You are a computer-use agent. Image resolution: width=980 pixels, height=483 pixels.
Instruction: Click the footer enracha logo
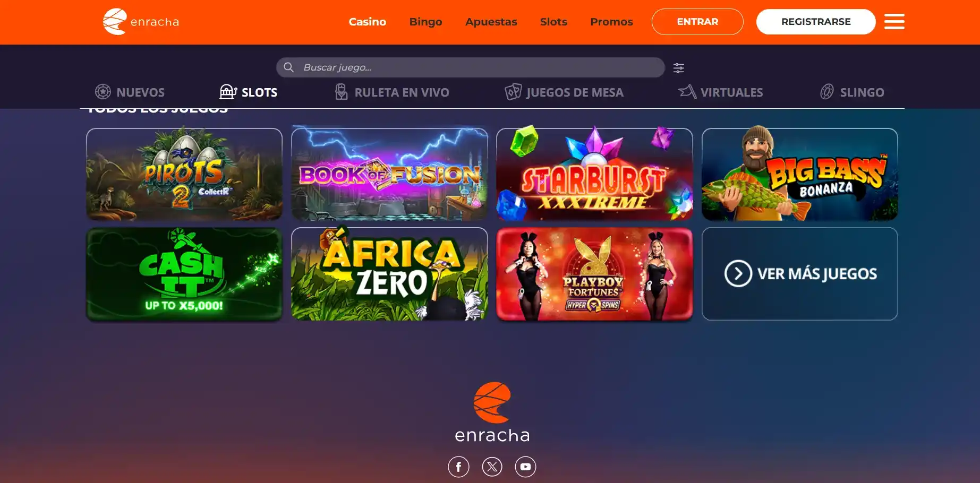(492, 412)
